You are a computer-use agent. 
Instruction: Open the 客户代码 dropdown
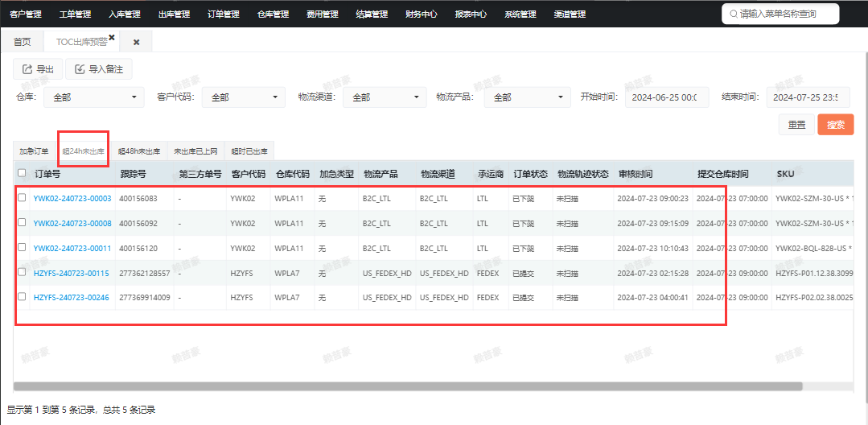click(244, 97)
